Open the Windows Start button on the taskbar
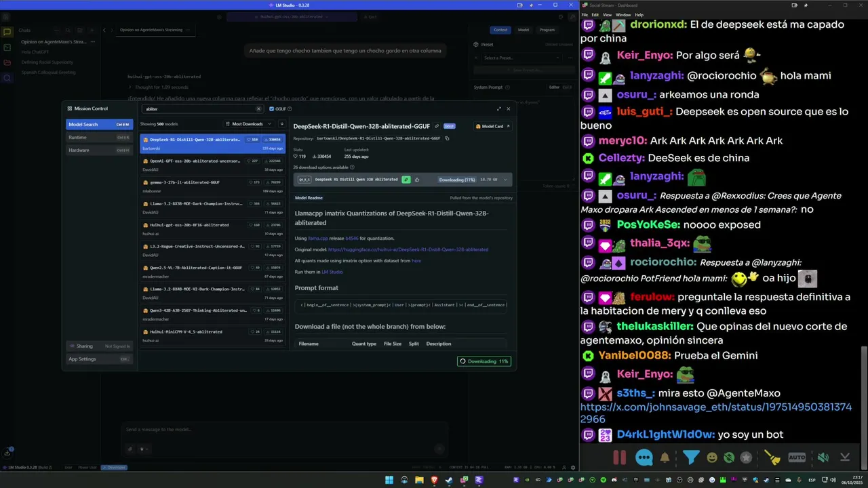The image size is (868, 488). [389, 480]
